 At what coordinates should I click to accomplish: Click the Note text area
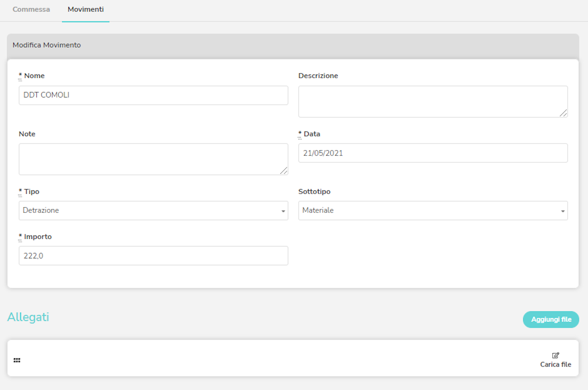point(153,159)
